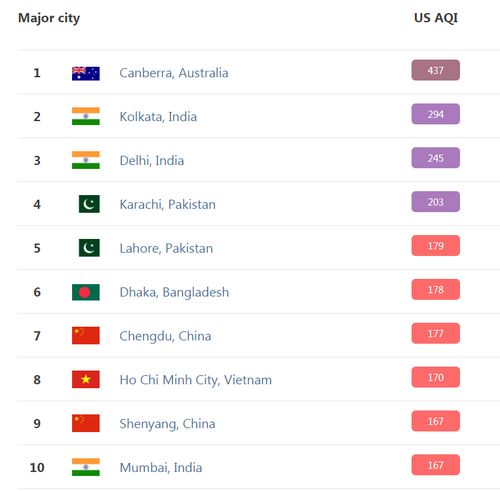This screenshot has width=500, height=491.
Task: Click the India flag icon beside Delhi
Action: coord(86,160)
